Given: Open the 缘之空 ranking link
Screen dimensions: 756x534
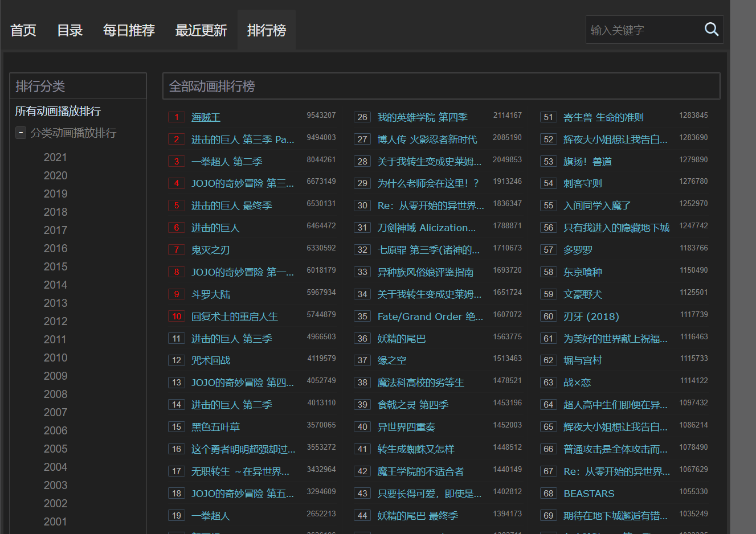Looking at the screenshot, I should point(391,360).
